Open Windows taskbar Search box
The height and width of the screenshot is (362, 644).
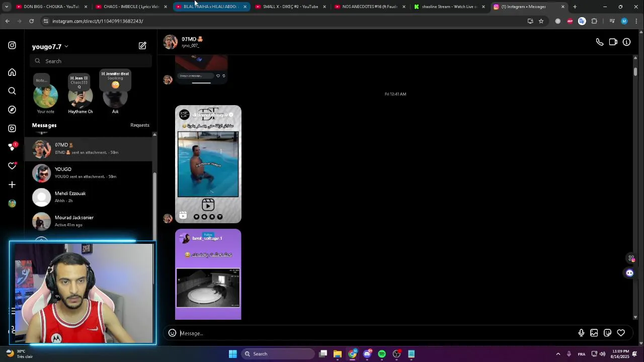[278, 354]
